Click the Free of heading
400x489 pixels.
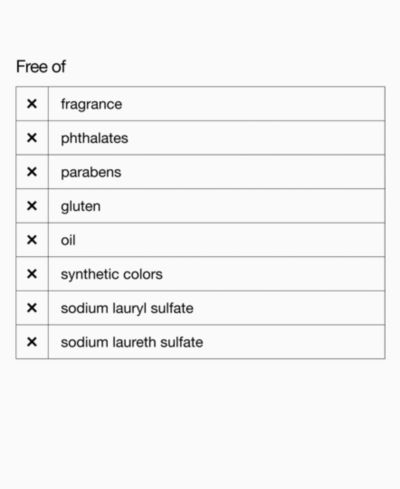pos(41,66)
